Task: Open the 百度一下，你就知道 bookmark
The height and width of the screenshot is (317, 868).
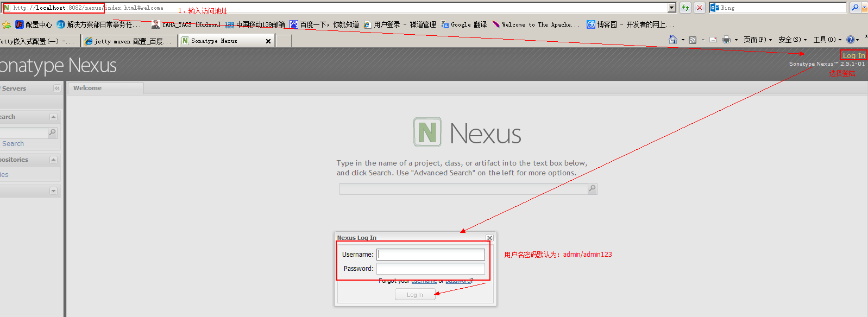Action: [324, 24]
